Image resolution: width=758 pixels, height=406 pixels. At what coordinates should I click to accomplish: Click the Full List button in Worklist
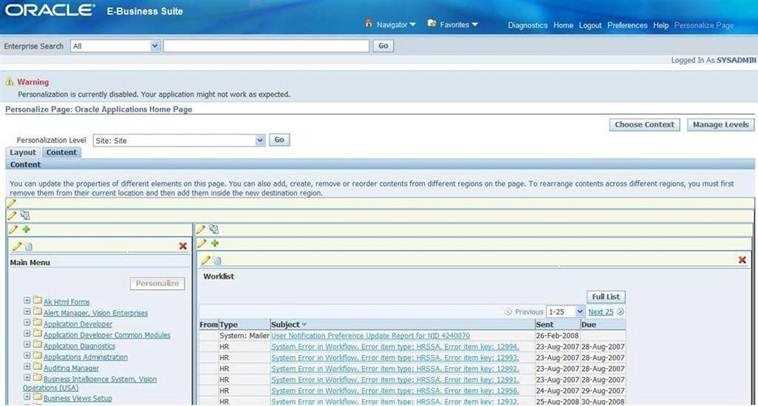[606, 297]
